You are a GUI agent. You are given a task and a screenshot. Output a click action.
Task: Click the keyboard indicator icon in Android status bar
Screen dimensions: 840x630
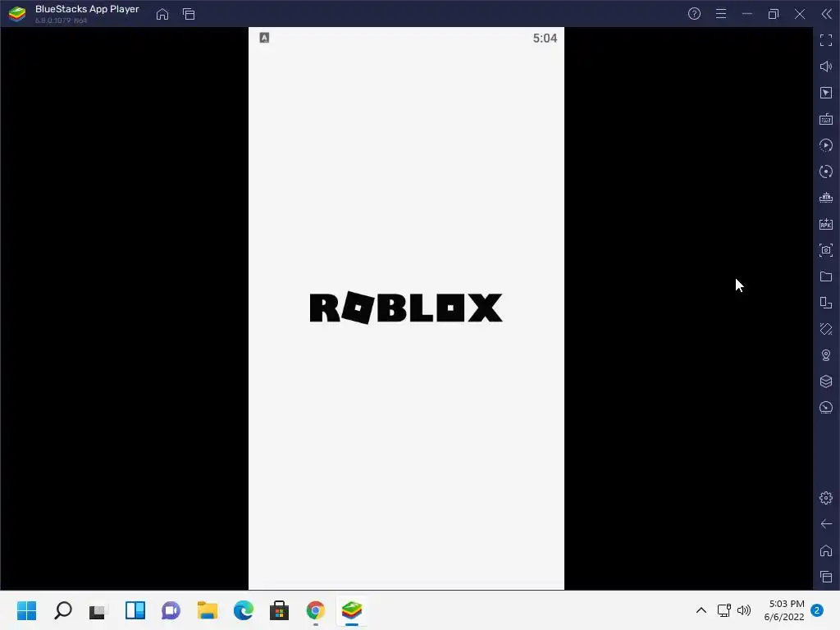(264, 38)
